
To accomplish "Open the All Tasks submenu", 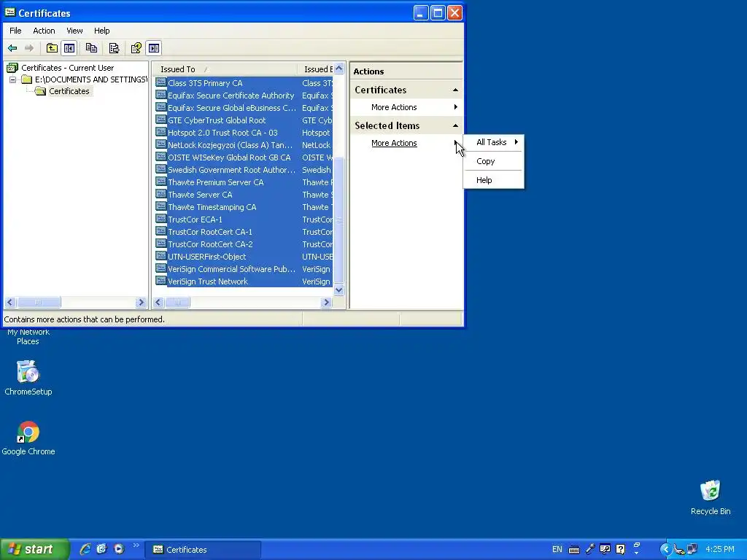I will coord(494,142).
